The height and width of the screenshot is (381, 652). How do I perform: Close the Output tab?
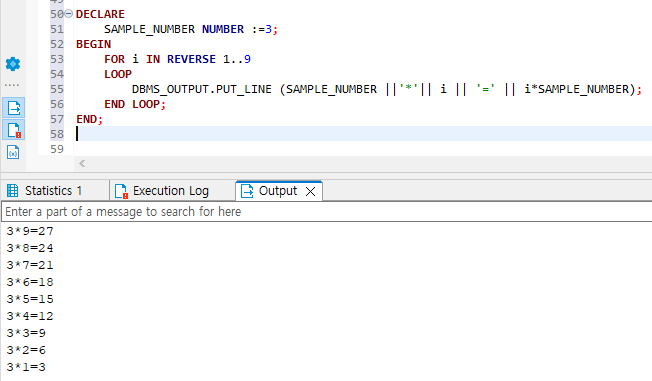tap(310, 191)
